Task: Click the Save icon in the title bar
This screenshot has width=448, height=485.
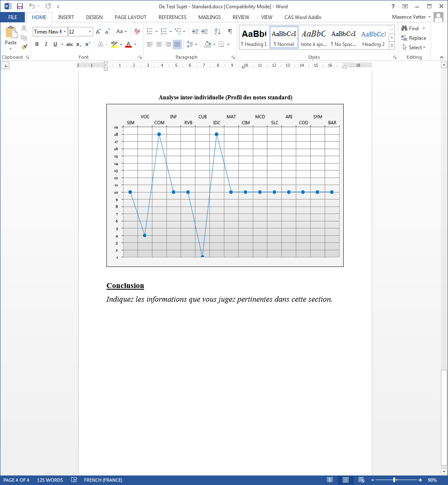Action: click(19, 6)
